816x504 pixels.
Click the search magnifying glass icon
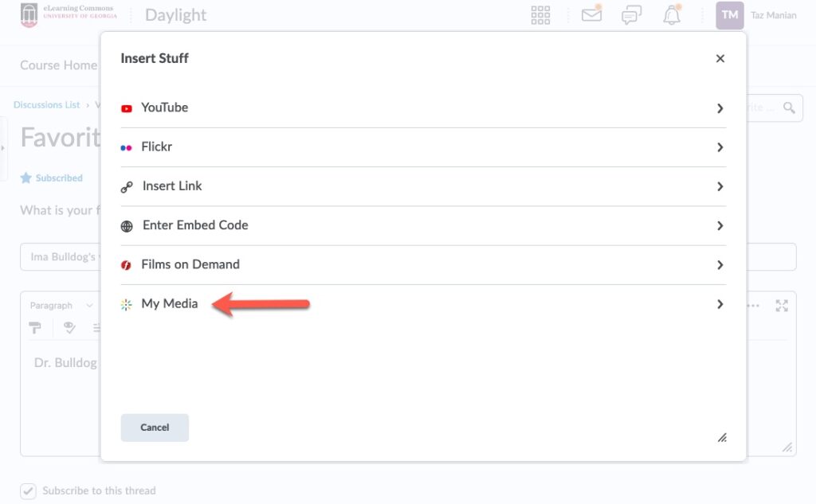pos(789,107)
